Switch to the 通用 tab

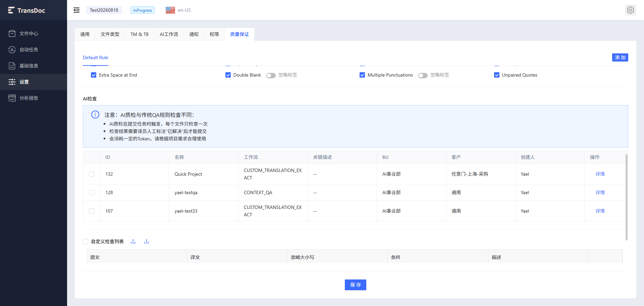coord(85,34)
